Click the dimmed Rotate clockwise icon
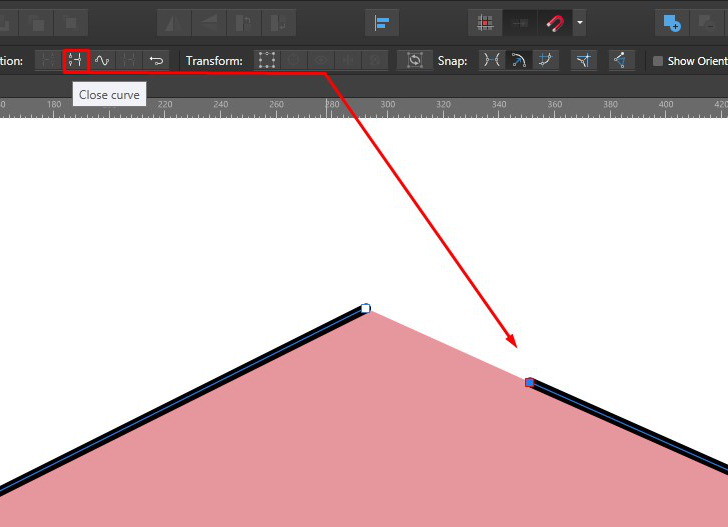The image size is (728, 527). point(279,23)
